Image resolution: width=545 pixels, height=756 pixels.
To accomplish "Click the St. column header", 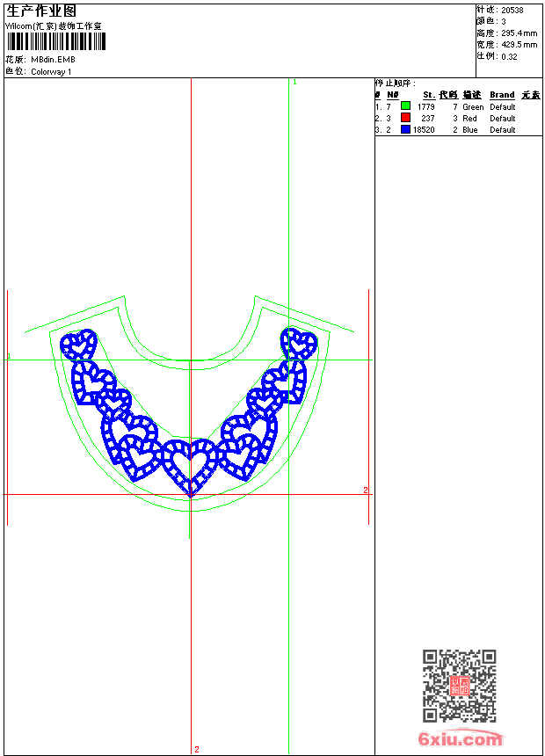I will (429, 95).
